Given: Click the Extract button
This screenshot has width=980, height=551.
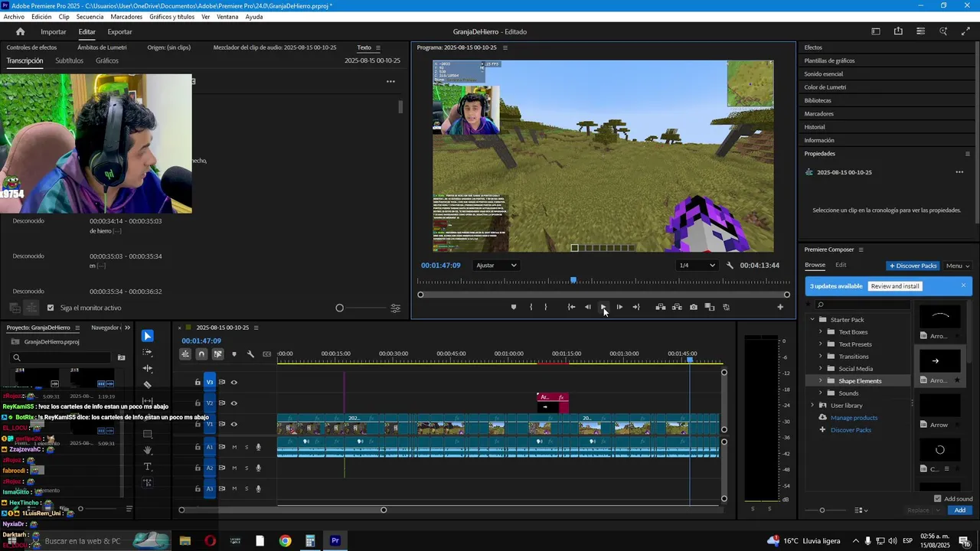Looking at the screenshot, I should pyautogui.click(x=677, y=307).
